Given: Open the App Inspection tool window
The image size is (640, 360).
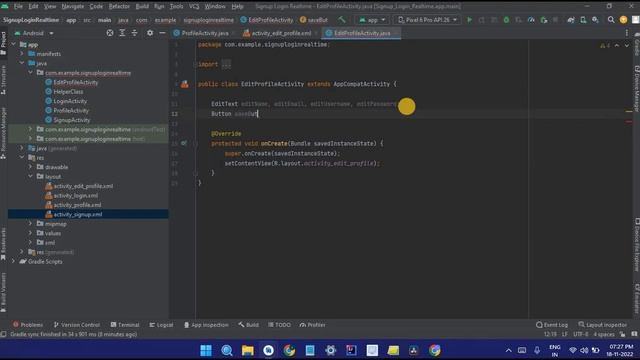Looking at the screenshot, I should 206,325.
